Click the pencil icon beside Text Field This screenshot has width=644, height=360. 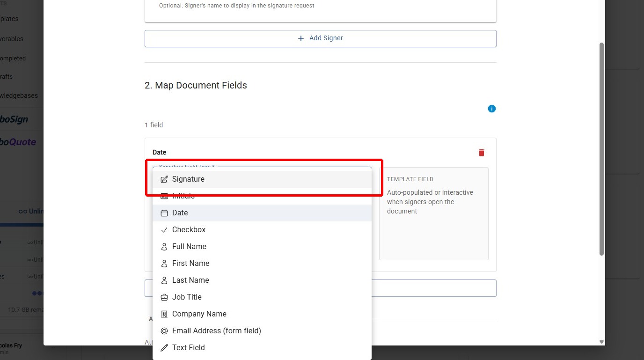click(x=164, y=347)
